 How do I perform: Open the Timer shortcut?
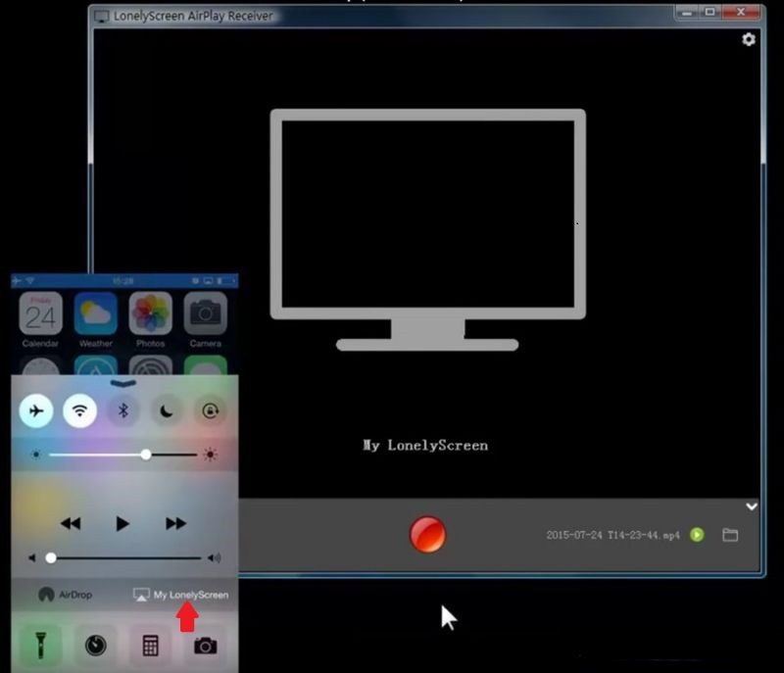coord(95,645)
